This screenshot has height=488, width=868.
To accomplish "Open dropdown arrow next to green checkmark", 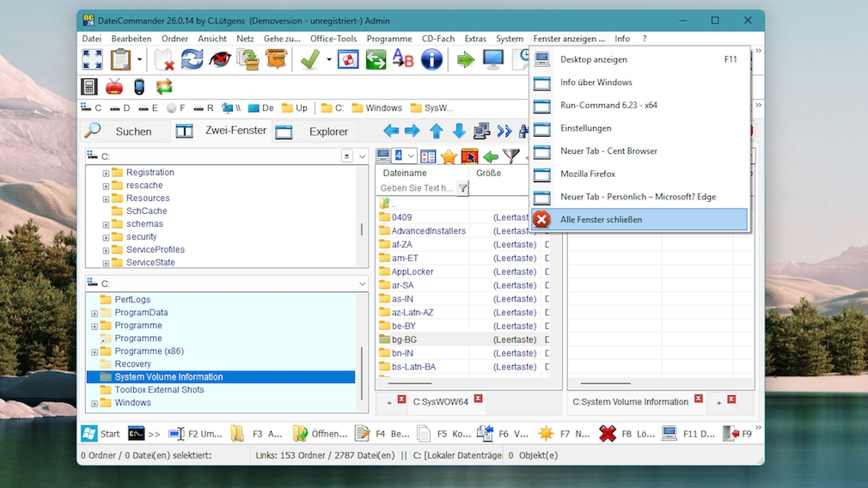I will point(327,60).
